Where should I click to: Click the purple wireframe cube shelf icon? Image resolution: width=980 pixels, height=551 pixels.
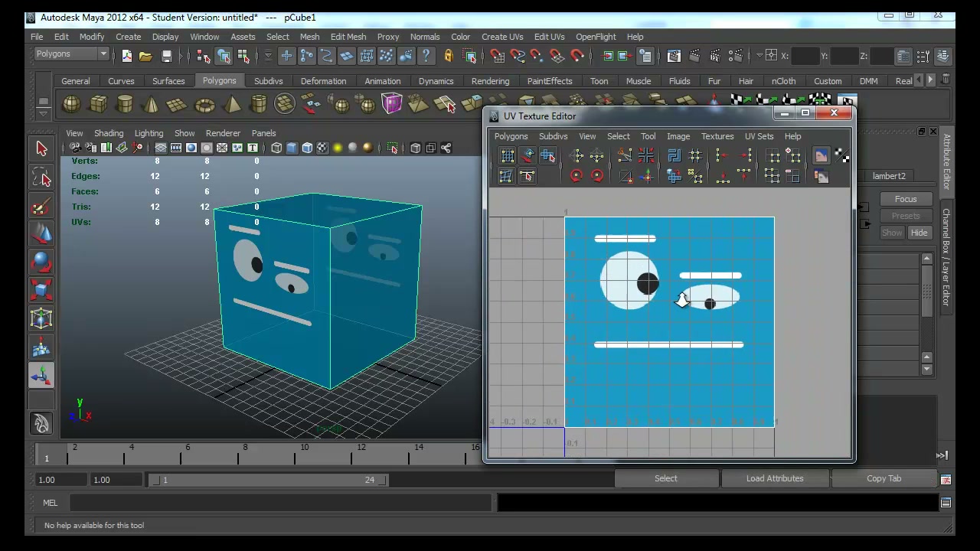click(x=391, y=103)
